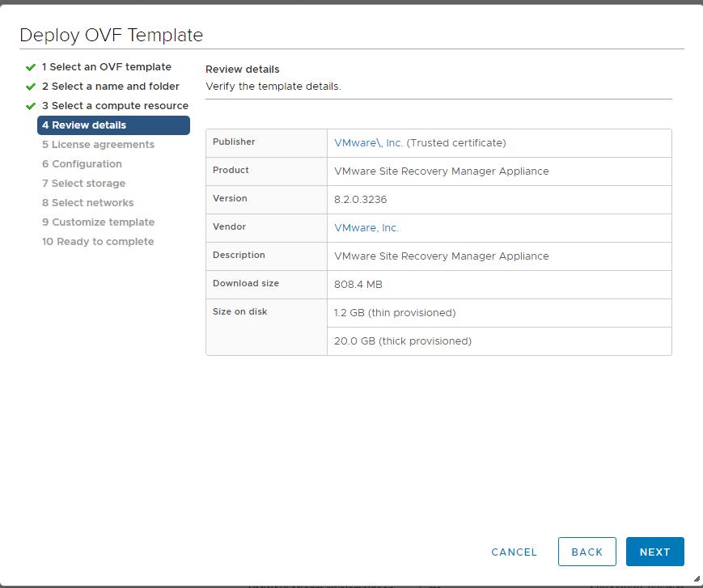Open the VMware\, Inc. publisher link
This screenshot has width=703, height=588.
click(x=368, y=143)
